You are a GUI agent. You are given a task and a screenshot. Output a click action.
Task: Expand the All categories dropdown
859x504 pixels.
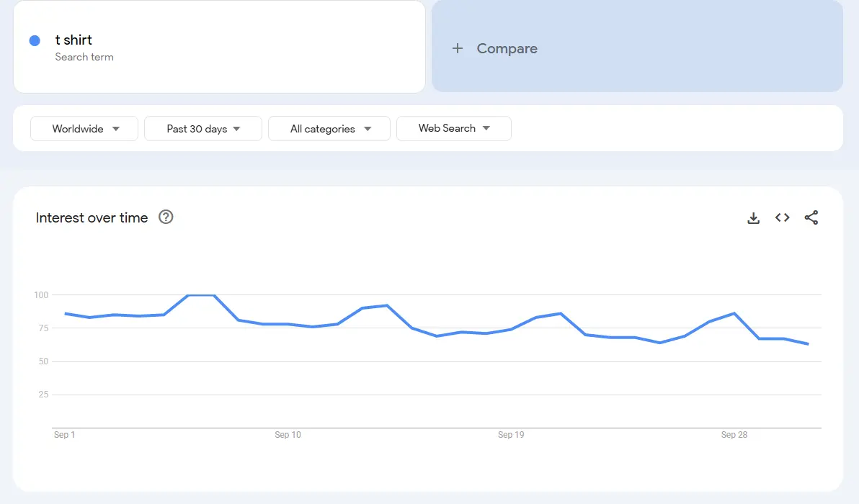pos(329,128)
